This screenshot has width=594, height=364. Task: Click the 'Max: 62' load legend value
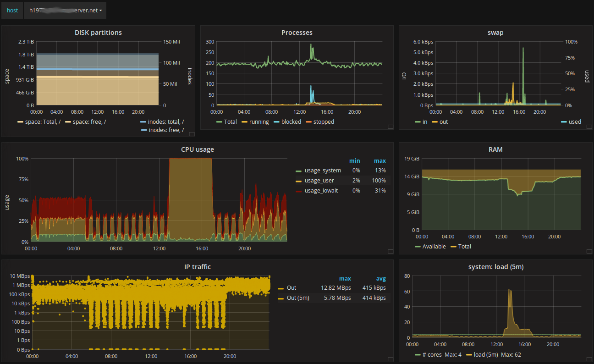point(511,355)
